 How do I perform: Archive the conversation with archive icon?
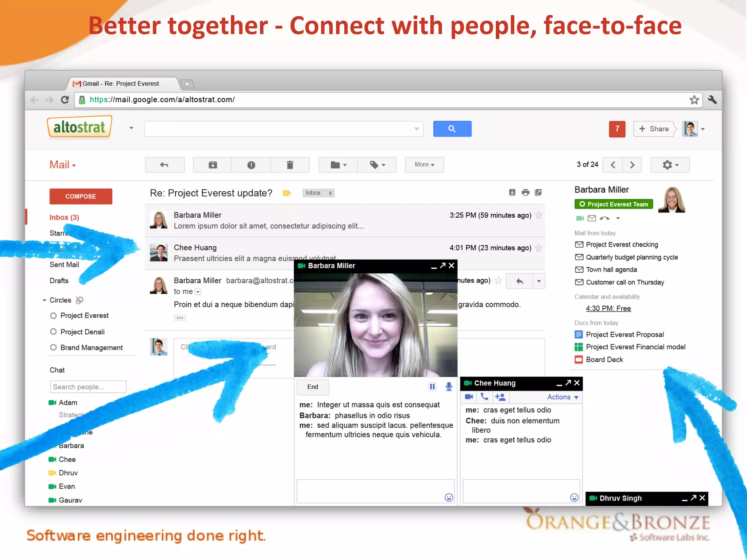pos(213,165)
